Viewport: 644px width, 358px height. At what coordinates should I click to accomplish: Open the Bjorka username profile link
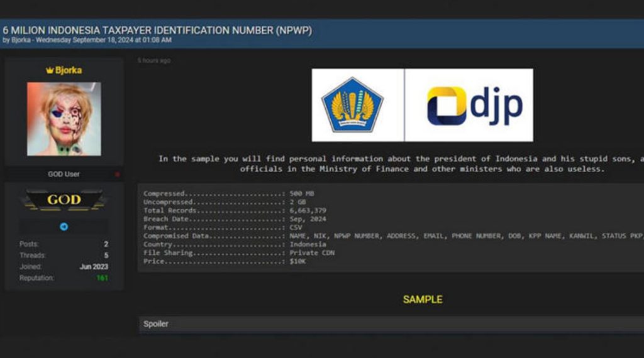pyautogui.click(x=69, y=70)
